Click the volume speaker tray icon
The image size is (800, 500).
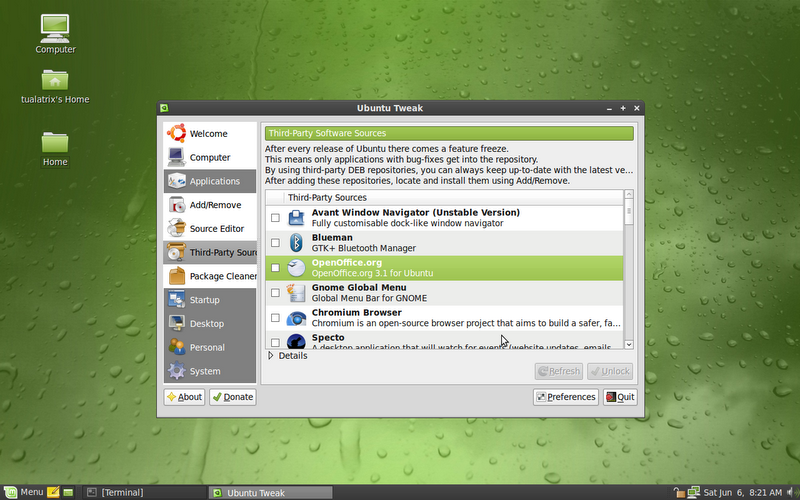(x=792, y=492)
